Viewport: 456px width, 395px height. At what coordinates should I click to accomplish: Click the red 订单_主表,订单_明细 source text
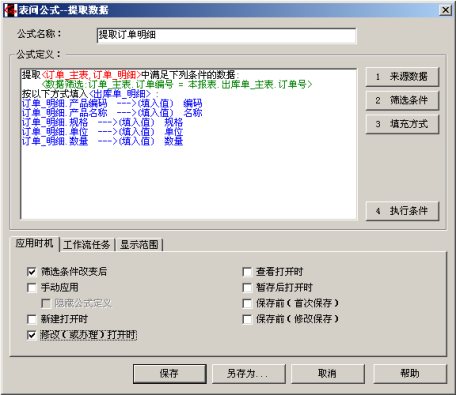pos(92,75)
